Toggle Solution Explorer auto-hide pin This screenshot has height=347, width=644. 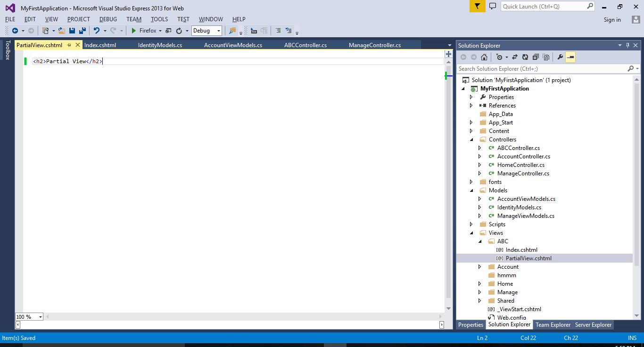click(x=627, y=45)
